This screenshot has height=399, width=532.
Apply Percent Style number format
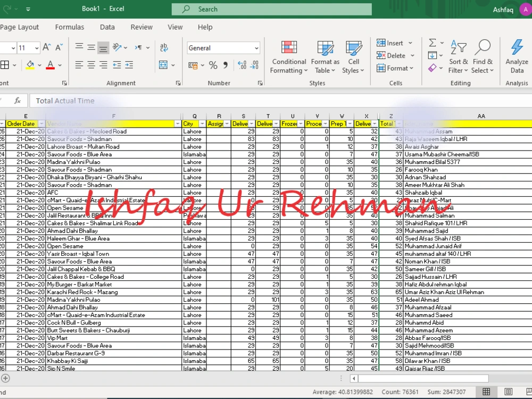(213, 65)
